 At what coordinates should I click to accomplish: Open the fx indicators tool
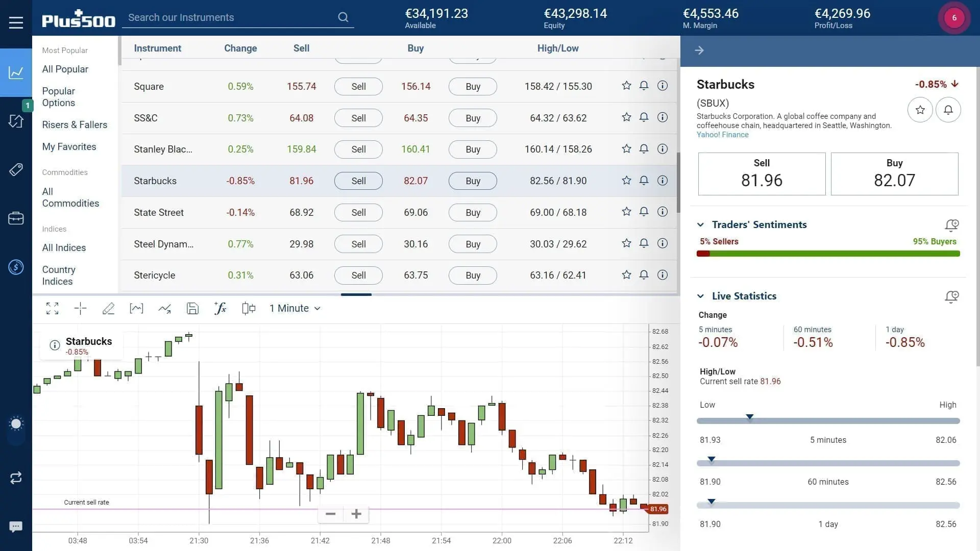coord(220,308)
